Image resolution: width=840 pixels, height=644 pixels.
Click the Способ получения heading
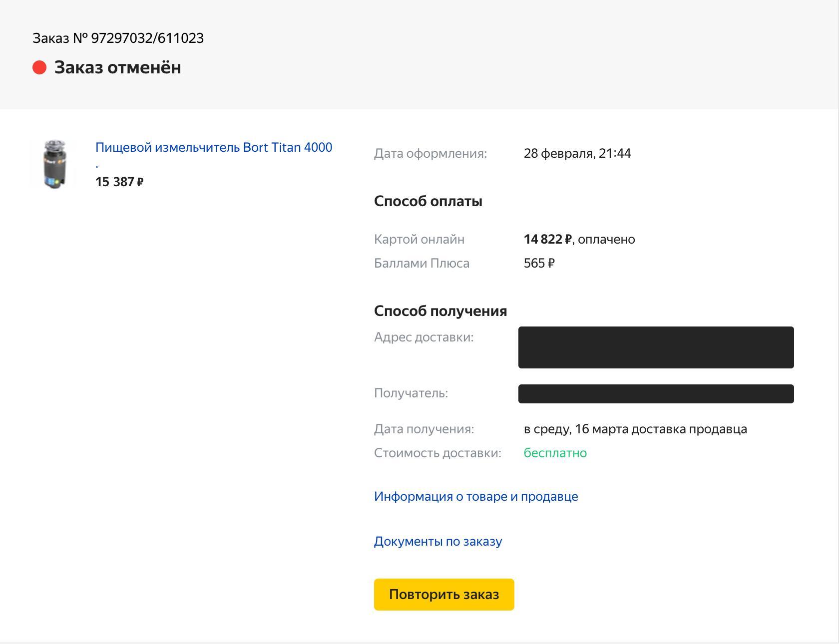[x=440, y=311]
